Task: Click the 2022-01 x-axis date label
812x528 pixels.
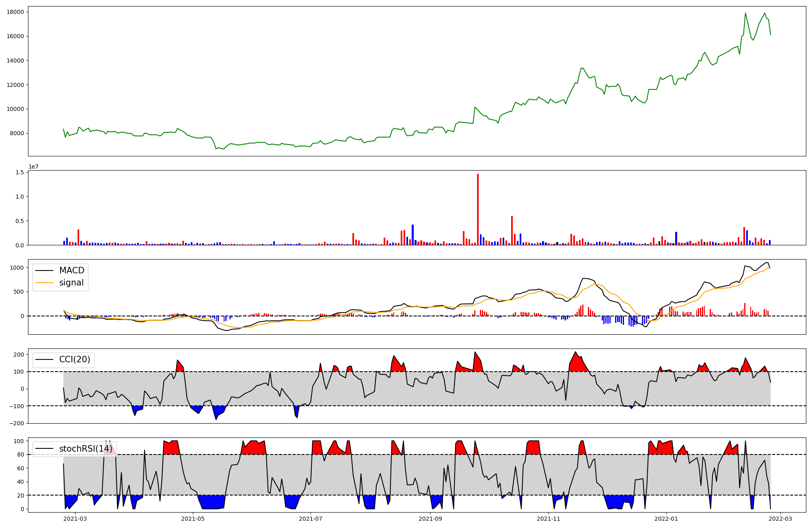Action: 666,519
